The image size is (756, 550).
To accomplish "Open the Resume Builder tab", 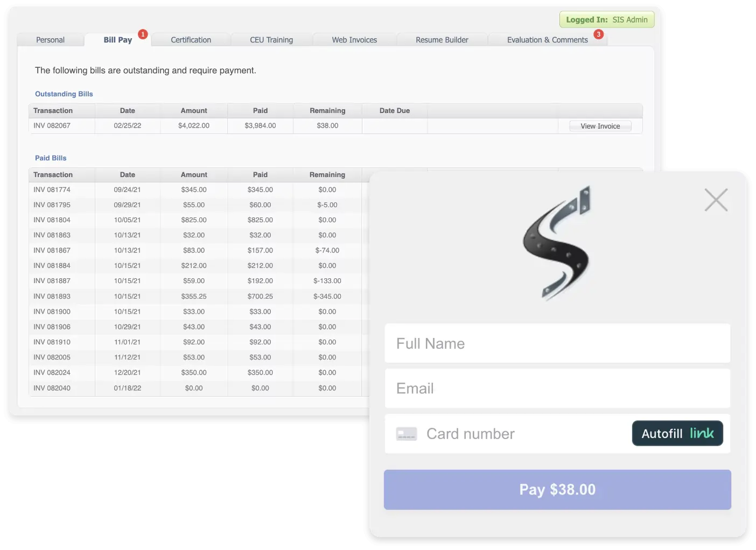I will pyautogui.click(x=442, y=40).
